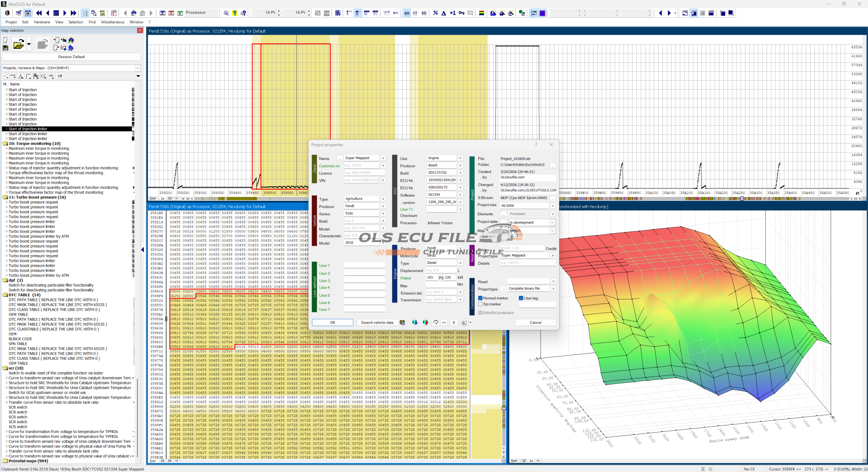868x472 pixels.
Task: Click the Customer no input field
Action: point(361,165)
